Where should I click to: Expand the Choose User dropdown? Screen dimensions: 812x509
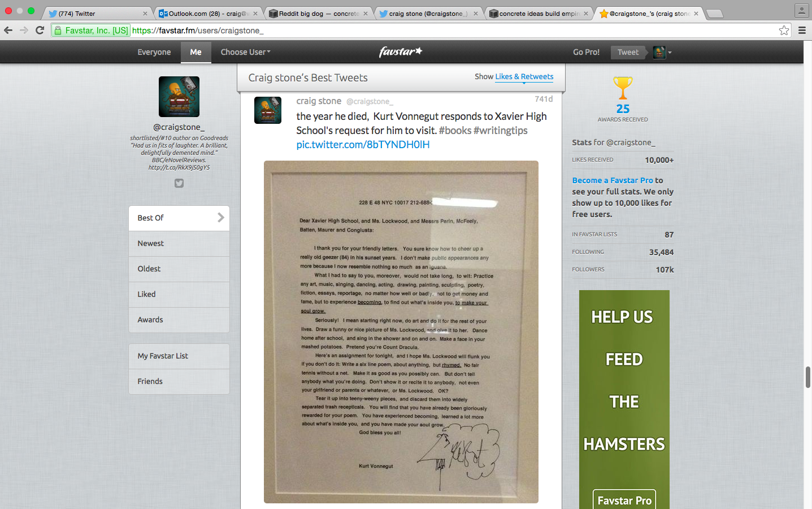[245, 52]
